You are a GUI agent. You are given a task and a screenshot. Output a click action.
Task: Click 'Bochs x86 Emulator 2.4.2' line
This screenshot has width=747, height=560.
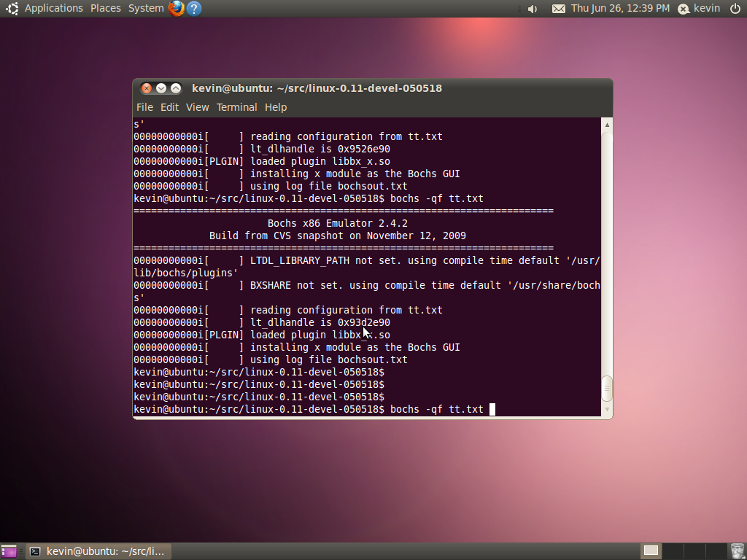(x=337, y=223)
